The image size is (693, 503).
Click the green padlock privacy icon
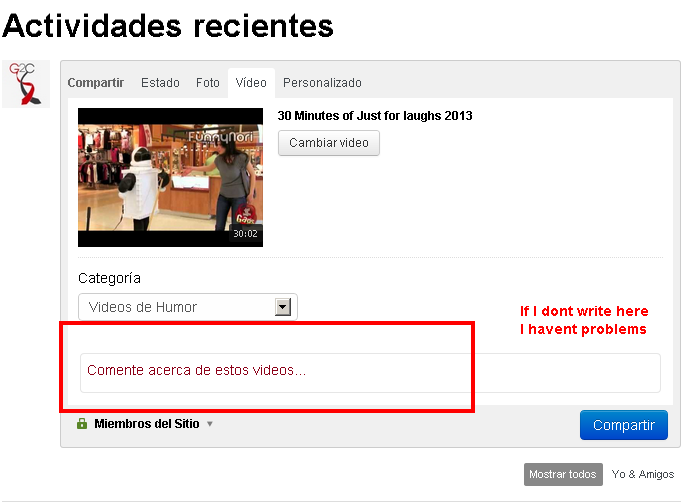(82, 423)
